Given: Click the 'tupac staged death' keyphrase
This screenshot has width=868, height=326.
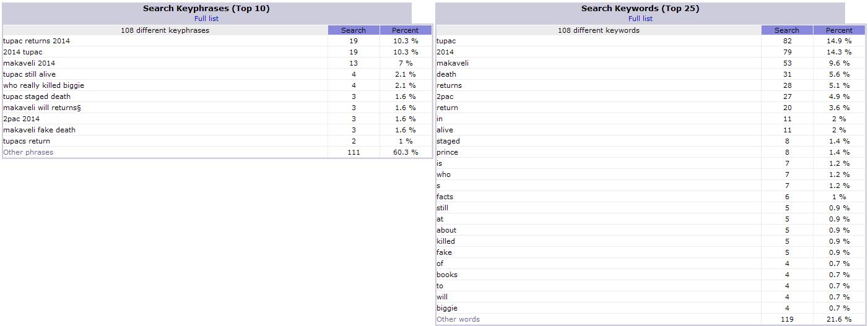Looking at the screenshot, I should (x=37, y=97).
